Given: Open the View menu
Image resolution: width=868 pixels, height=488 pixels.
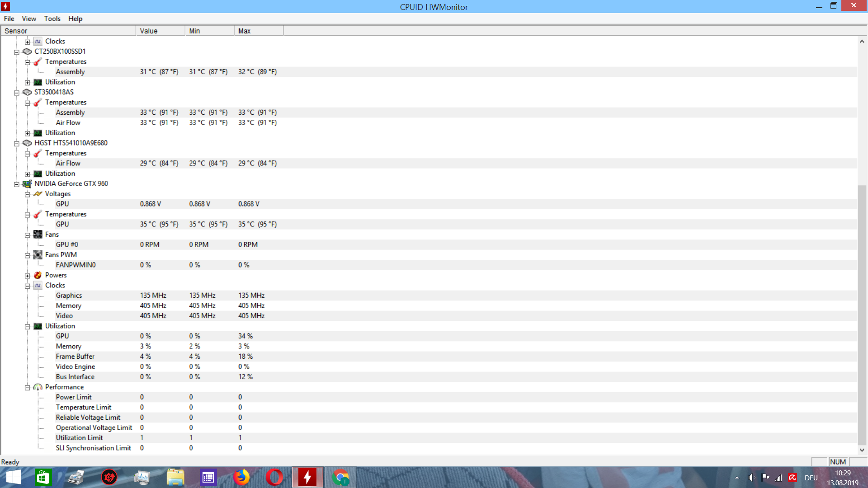Looking at the screenshot, I should click(28, 19).
